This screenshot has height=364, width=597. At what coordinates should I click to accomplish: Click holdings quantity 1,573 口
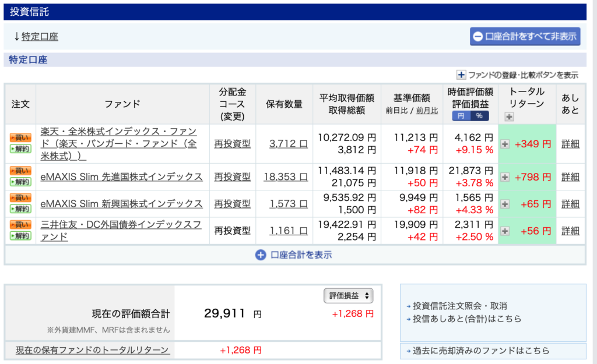click(x=289, y=204)
